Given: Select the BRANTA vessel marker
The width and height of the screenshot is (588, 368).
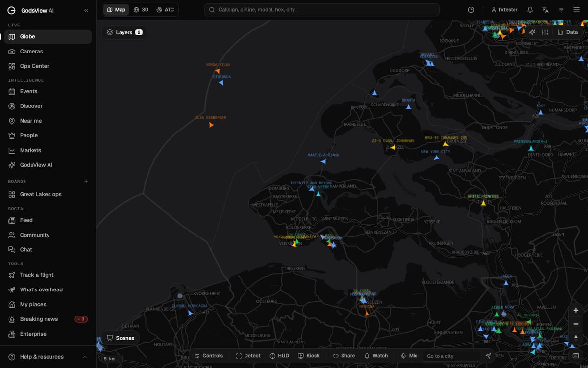Looking at the screenshot, I should (408, 106).
